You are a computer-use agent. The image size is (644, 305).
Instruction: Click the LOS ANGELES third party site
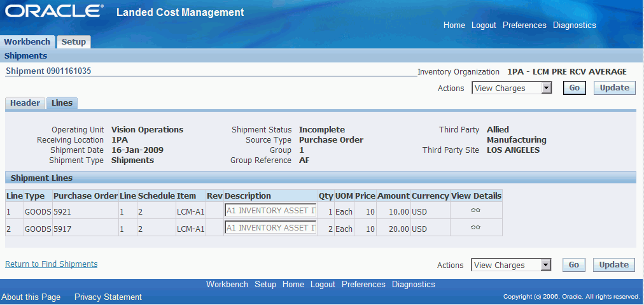pyautogui.click(x=514, y=150)
